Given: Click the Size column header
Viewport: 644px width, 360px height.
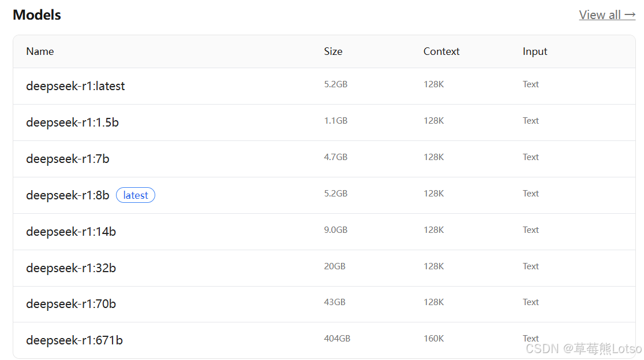Looking at the screenshot, I should [x=333, y=51].
